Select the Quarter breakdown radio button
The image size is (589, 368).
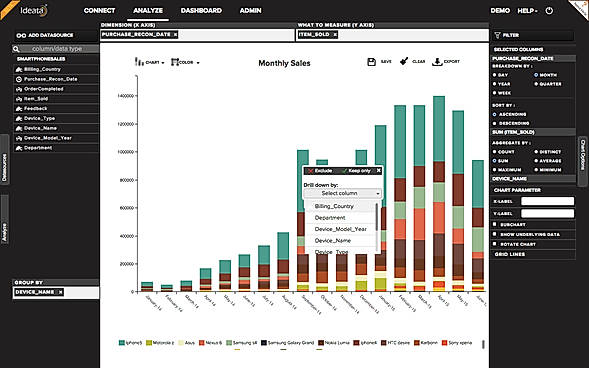536,84
